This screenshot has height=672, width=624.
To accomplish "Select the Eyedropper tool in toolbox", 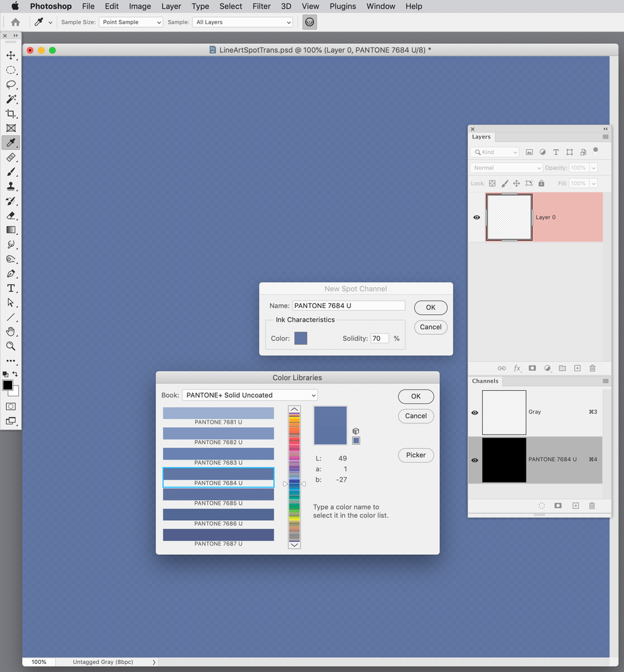I will coord(11,143).
